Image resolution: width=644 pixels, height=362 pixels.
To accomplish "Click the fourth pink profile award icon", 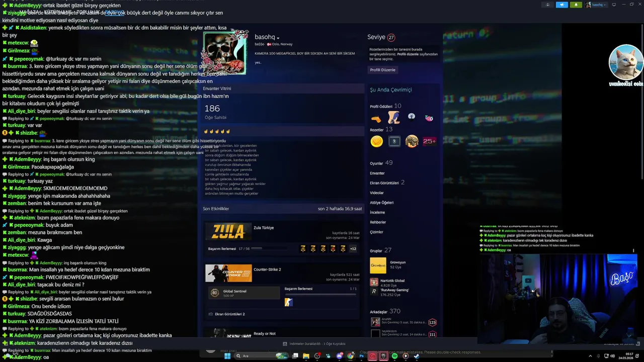I will point(429,118).
